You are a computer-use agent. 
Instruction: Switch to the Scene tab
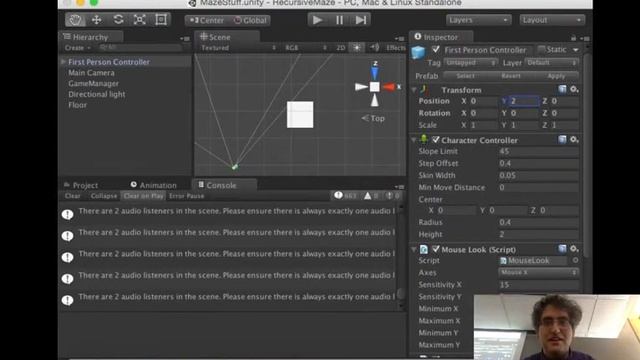tap(220, 37)
